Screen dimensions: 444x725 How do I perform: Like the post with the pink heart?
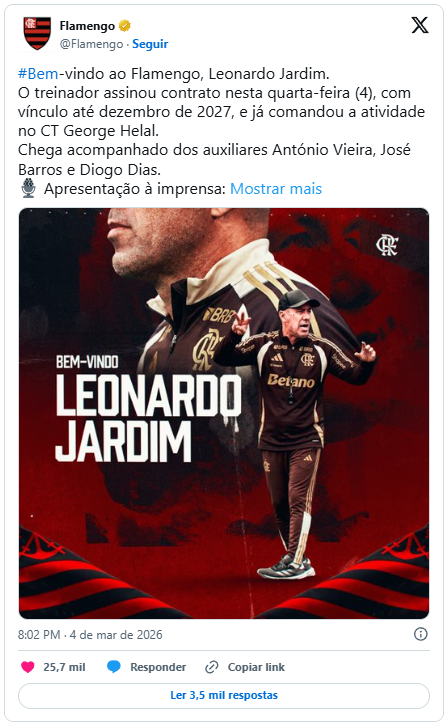pyautogui.click(x=28, y=667)
